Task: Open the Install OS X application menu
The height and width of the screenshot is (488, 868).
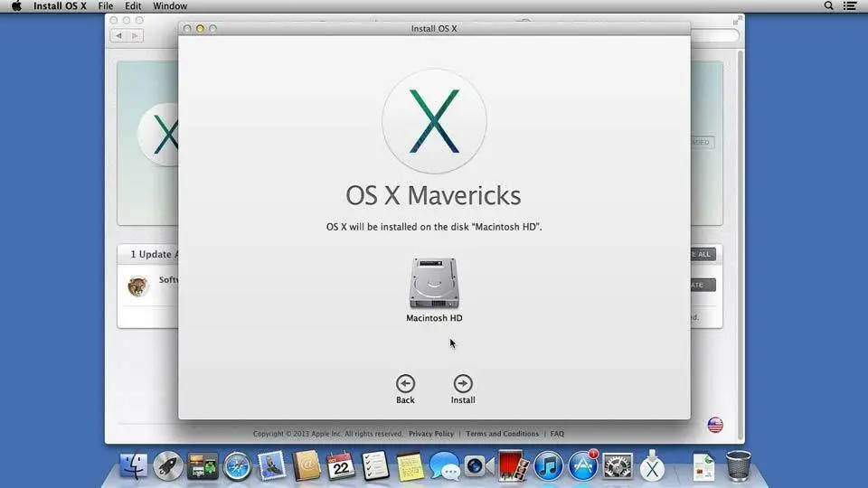Action: [60, 6]
